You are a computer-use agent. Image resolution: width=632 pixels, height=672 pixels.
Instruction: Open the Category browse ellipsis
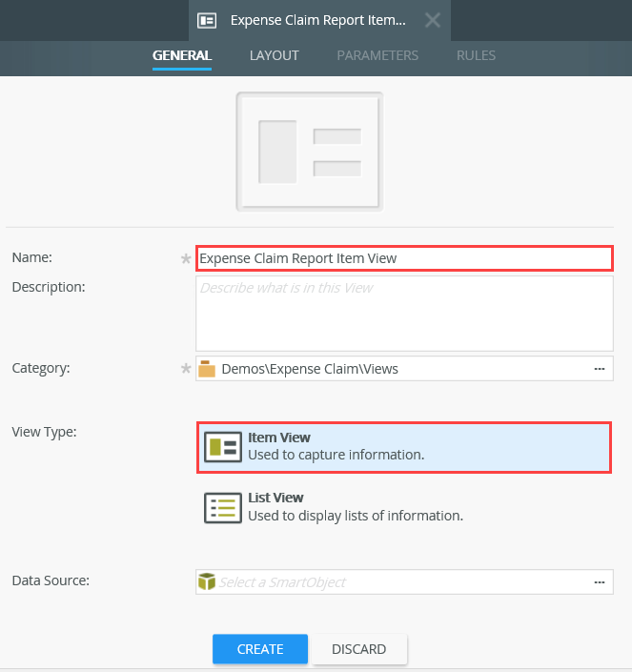click(600, 369)
